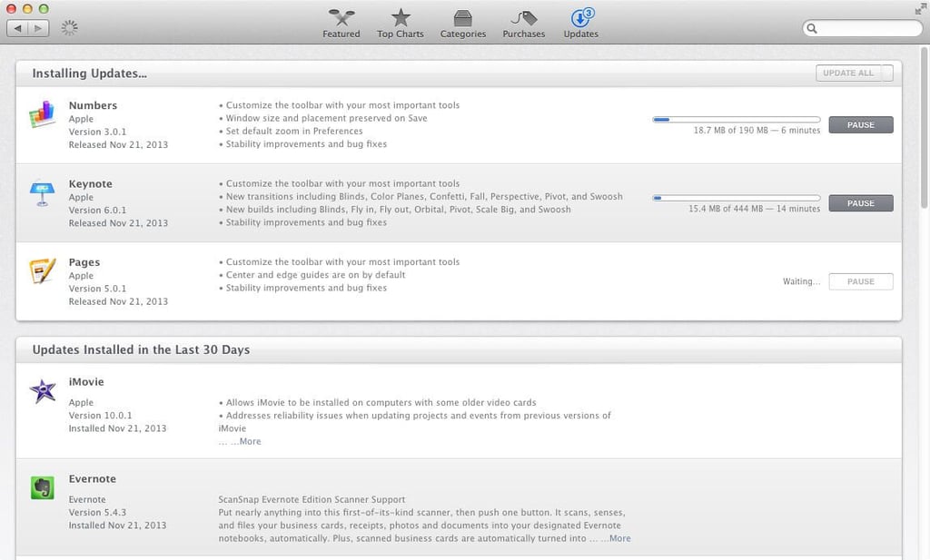Expand Evernote description with More link
Viewport: 930px width, 560px height.
619,538
